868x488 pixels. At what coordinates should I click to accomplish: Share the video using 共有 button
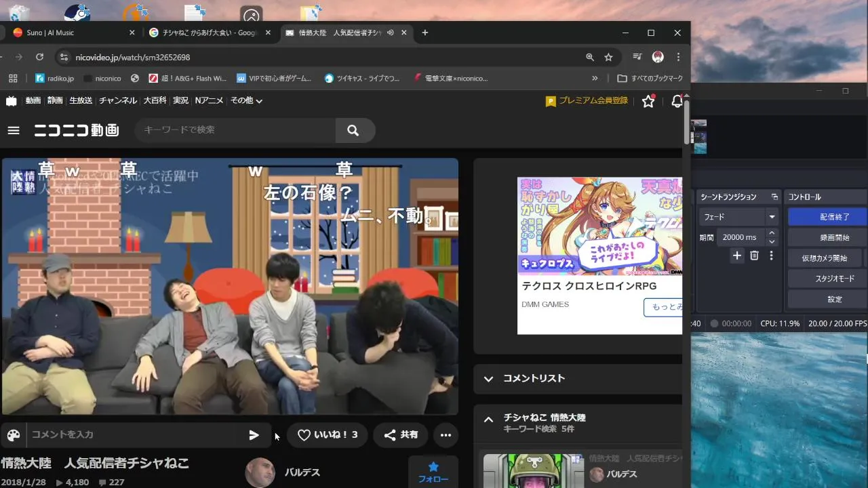pyautogui.click(x=401, y=435)
